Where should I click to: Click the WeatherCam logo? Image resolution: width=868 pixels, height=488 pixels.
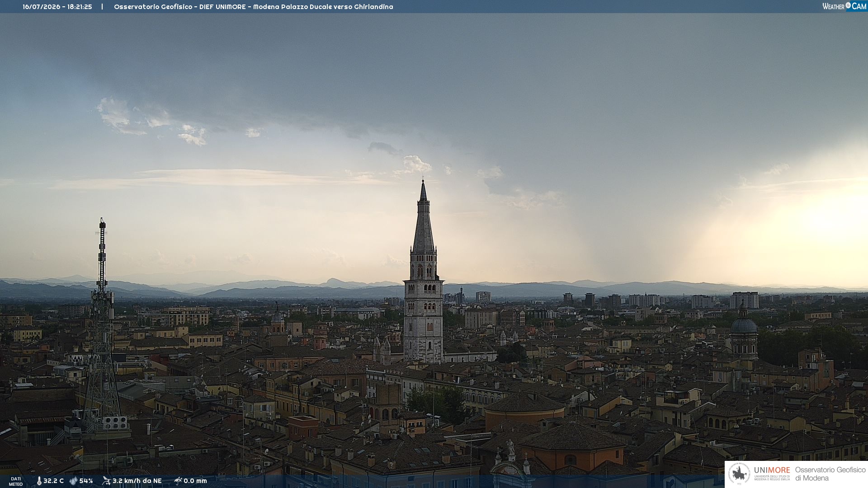click(x=844, y=6)
